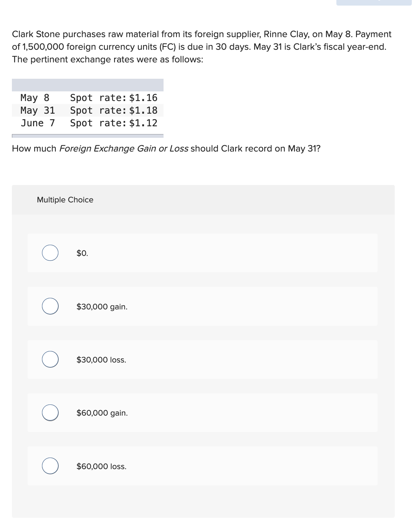The image size is (420, 520).
Task: Click the June 7 spot rate row
Action: click(88, 123)
